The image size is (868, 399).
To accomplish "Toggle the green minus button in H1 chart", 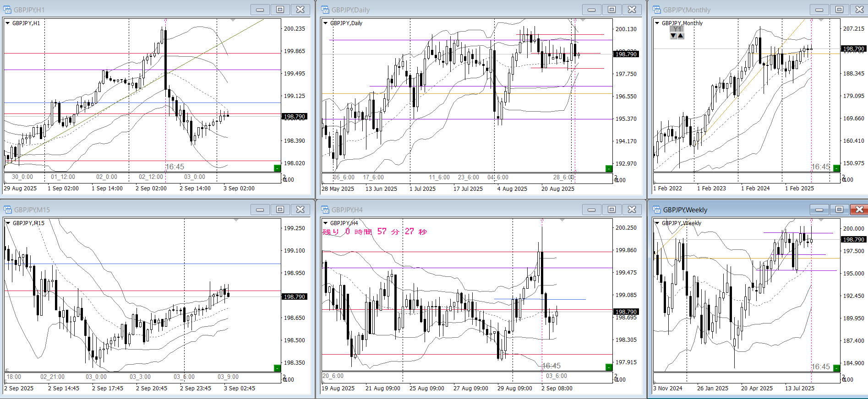I will [277, 168].
